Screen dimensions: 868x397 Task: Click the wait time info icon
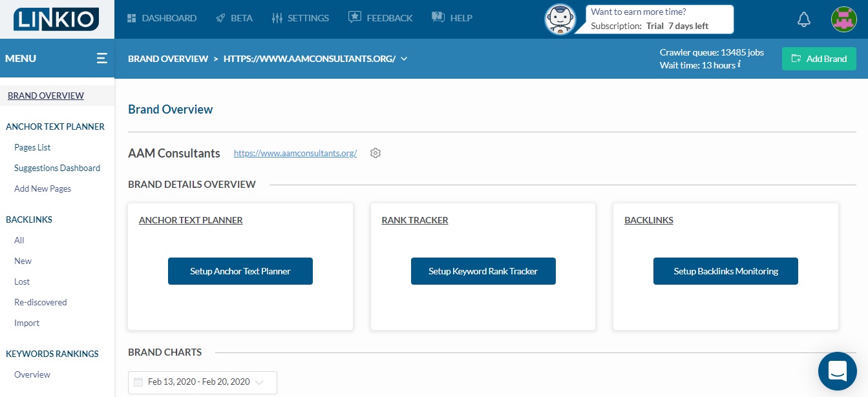tap(739, 65)
